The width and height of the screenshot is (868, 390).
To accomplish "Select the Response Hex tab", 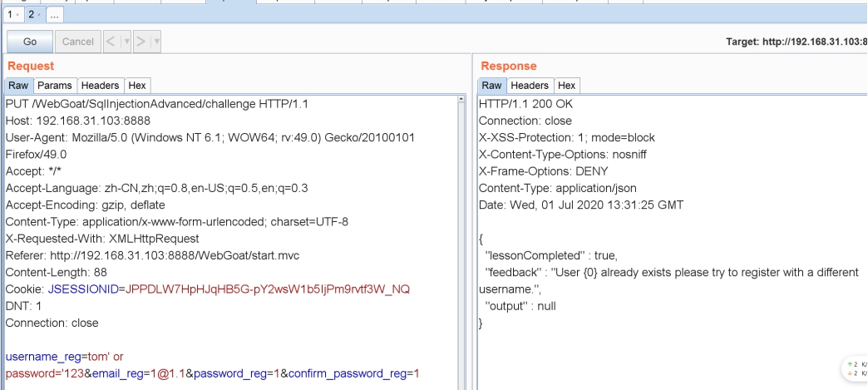I will (x=567, y=86).
